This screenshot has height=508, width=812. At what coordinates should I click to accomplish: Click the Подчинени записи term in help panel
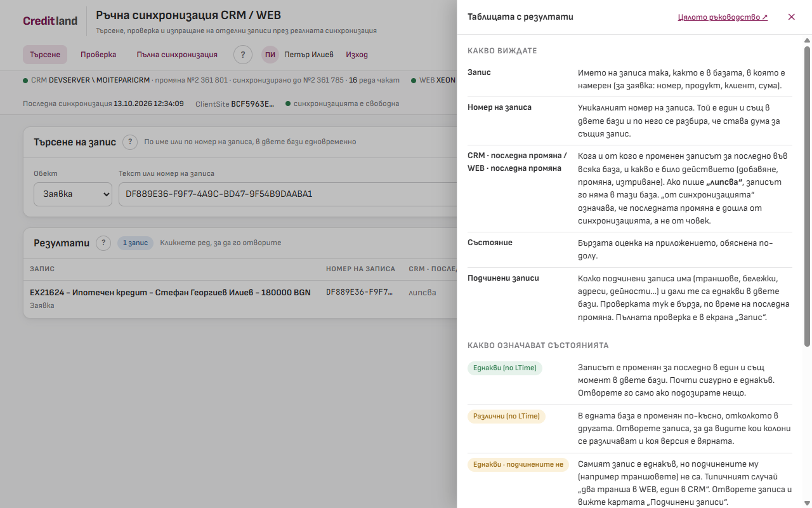click(503, 278)
